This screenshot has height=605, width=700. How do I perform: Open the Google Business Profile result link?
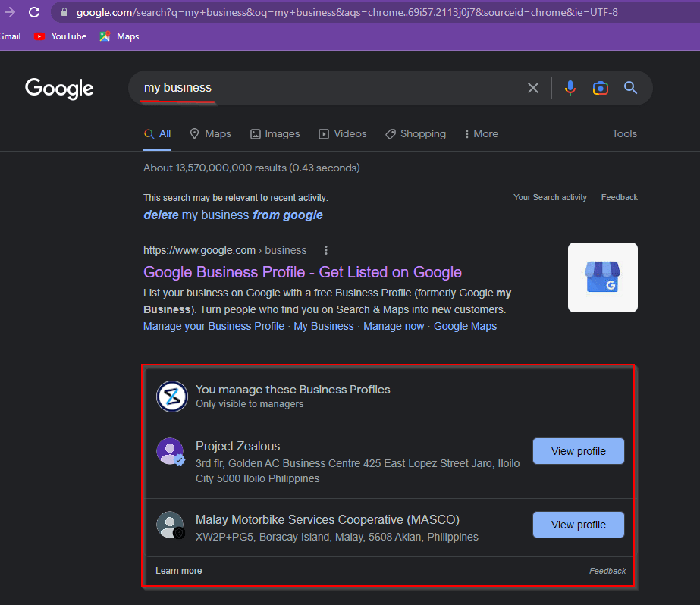pyautogui.click(x=302, y=272)
